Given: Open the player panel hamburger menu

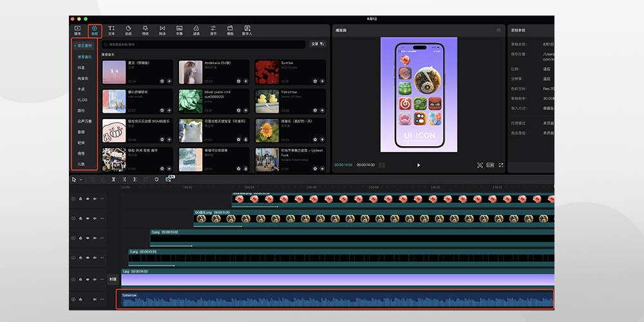Looking at the screenshot, I should coord(498,30).
